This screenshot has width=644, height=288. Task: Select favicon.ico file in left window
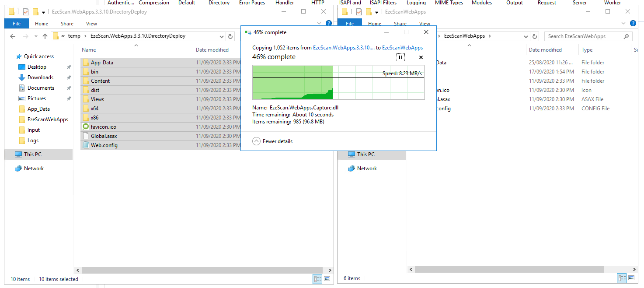tap(103, 127)
